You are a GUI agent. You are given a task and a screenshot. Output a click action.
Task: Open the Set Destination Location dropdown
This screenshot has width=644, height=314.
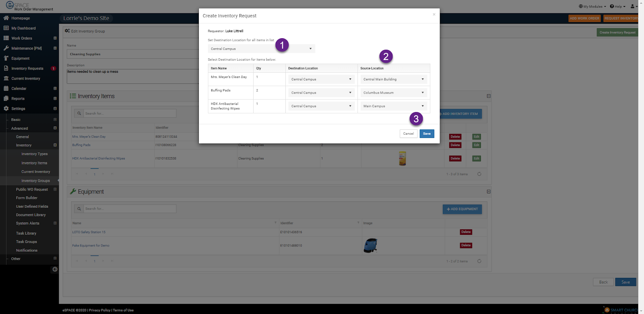(x=261, y=49)
